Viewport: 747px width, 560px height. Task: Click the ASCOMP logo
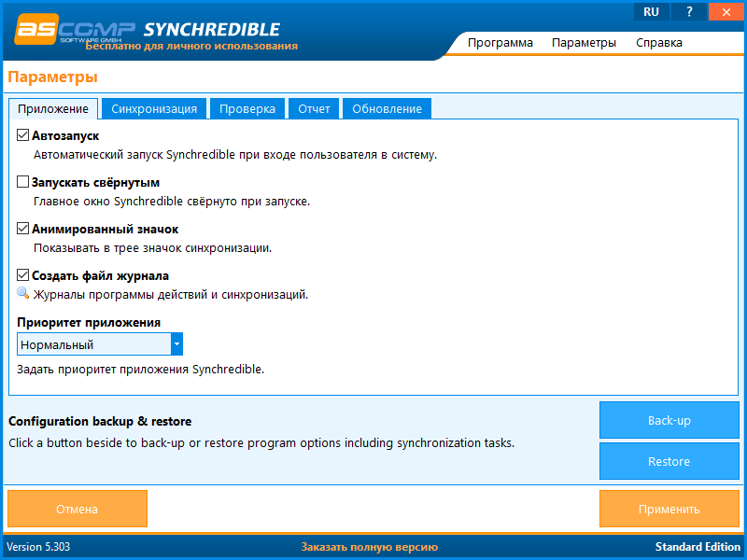[x=75, y=29]
